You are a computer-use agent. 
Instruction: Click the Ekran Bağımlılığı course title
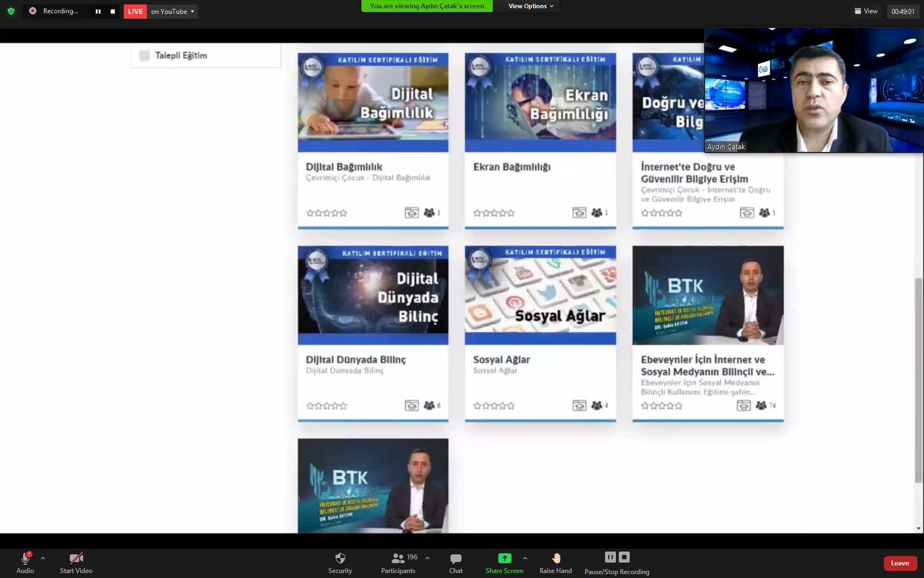pos(512,167)
